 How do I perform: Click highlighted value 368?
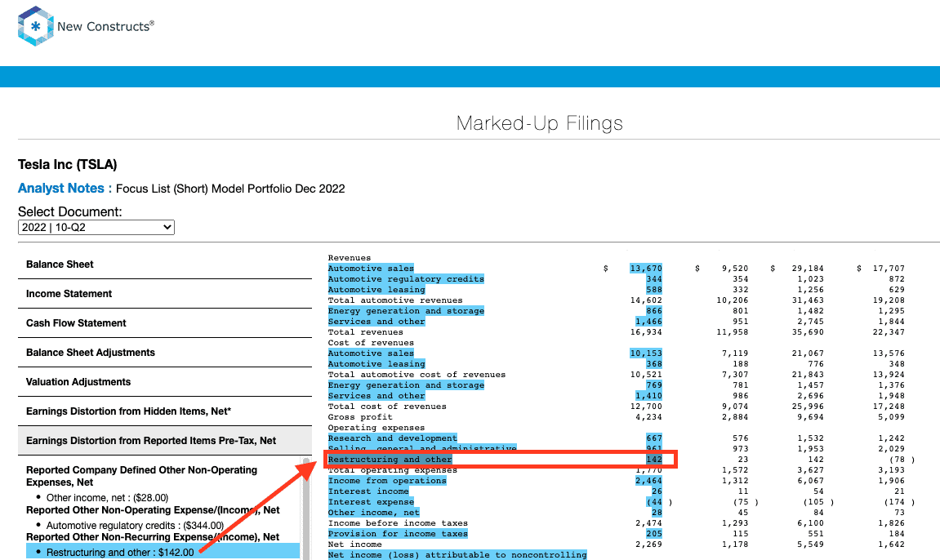[654, 364]
